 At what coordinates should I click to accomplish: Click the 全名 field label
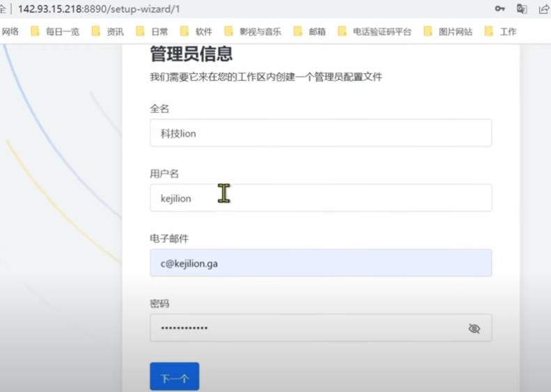coord(160,109)
